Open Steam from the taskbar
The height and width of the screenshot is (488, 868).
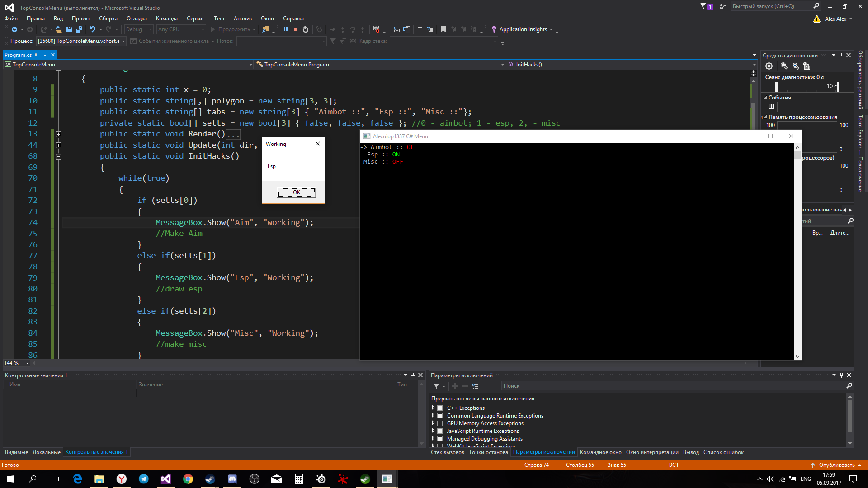[x=210, y=479]
